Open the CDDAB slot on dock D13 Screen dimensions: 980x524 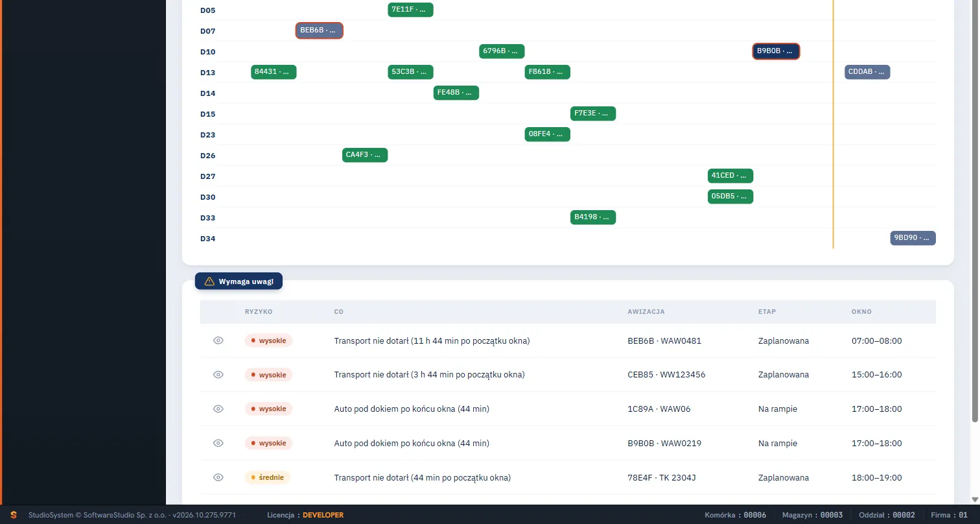[867, 72]
